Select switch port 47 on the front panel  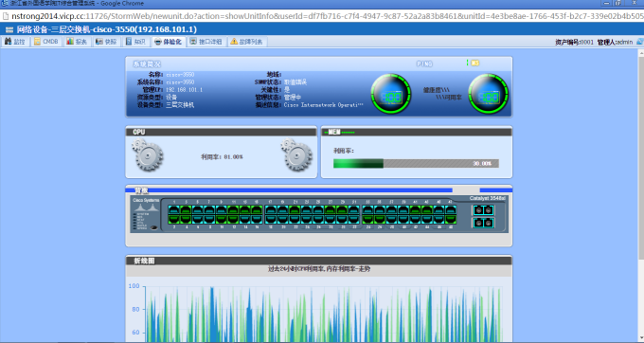(451, 210)
